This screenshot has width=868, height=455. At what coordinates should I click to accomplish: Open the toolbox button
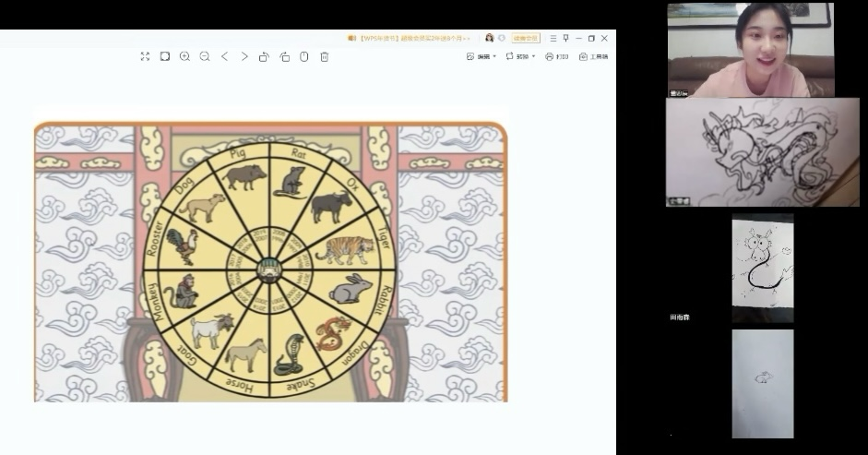coord(593,56)
